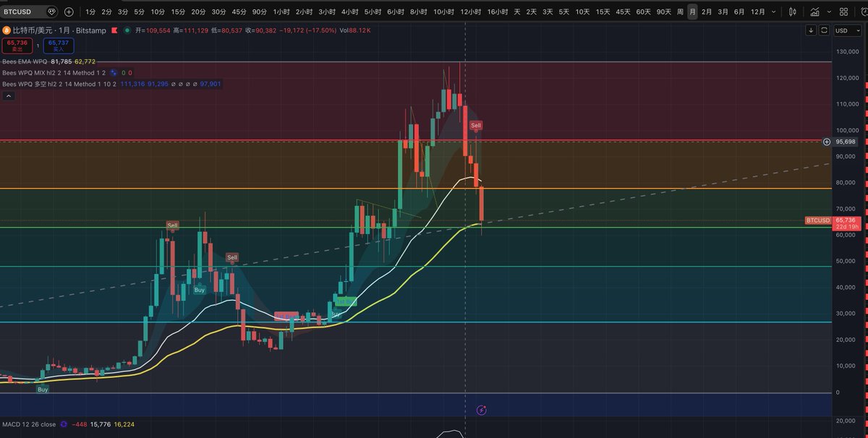Click the 比特币/美元 chart title
Viewport: 868px width, 438px height.
[33, 30]
